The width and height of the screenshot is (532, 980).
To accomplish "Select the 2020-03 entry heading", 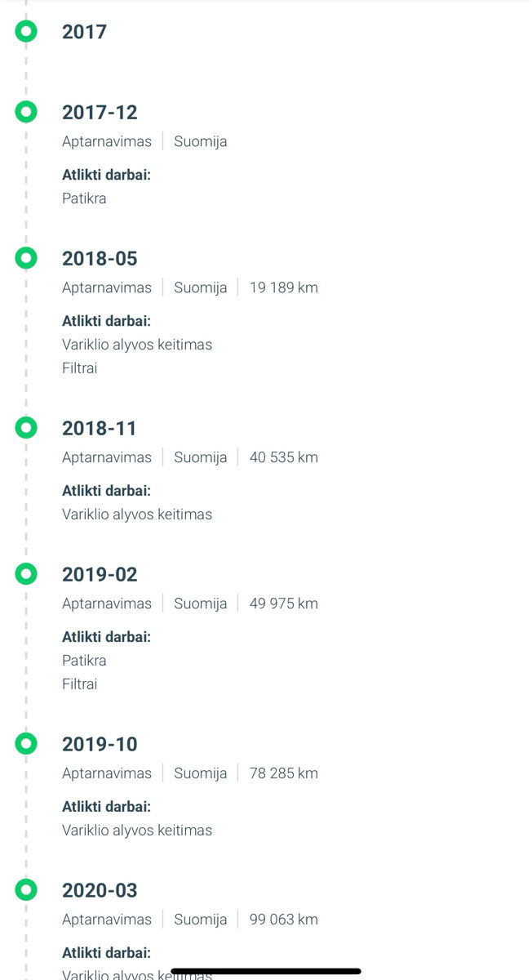I will point(100,890).
